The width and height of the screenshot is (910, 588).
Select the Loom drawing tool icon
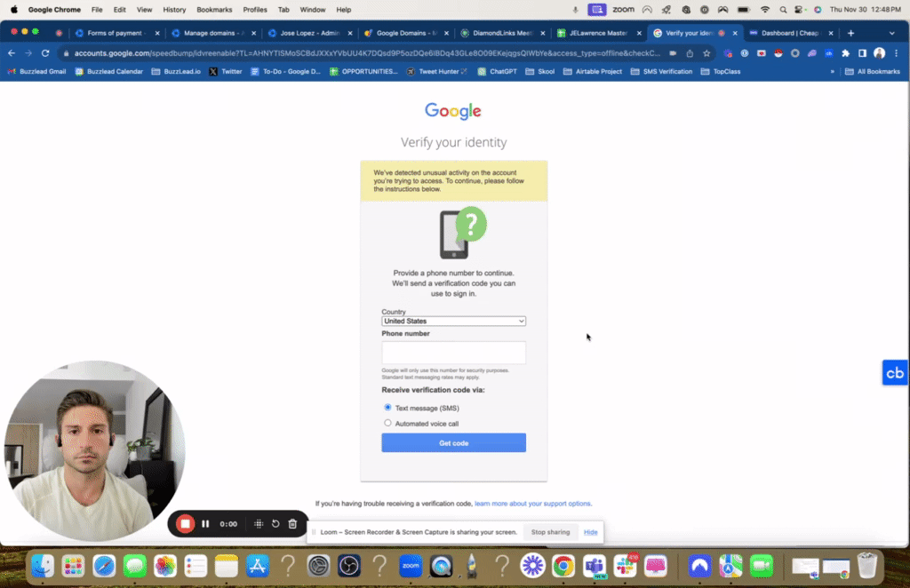point(258,523)
